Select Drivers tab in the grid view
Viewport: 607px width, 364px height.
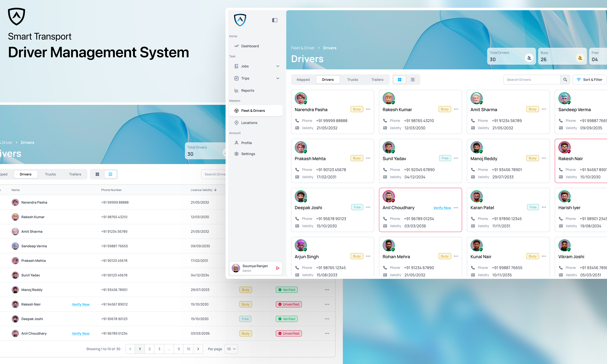coord(328,80)
